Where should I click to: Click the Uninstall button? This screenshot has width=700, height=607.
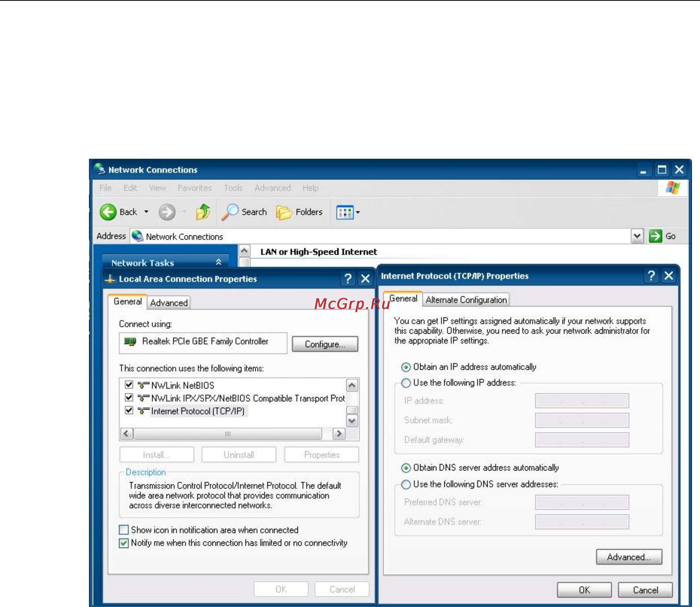[x=239, y=455]
